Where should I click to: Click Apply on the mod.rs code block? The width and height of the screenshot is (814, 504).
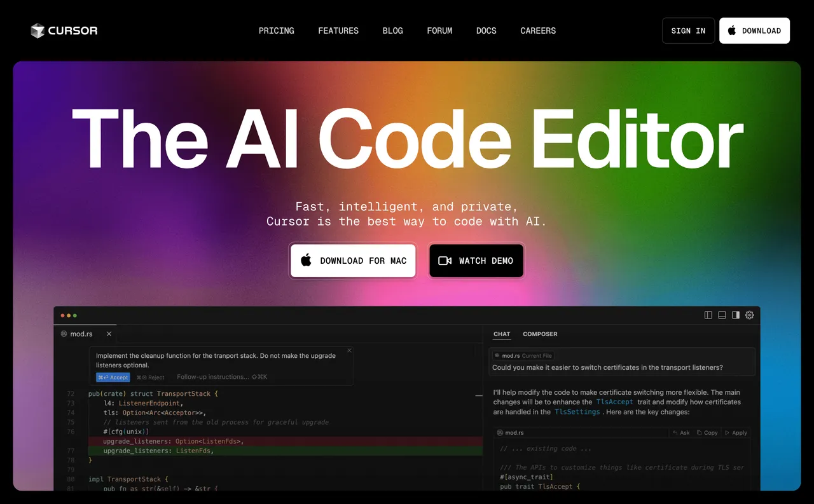[736, 433]
